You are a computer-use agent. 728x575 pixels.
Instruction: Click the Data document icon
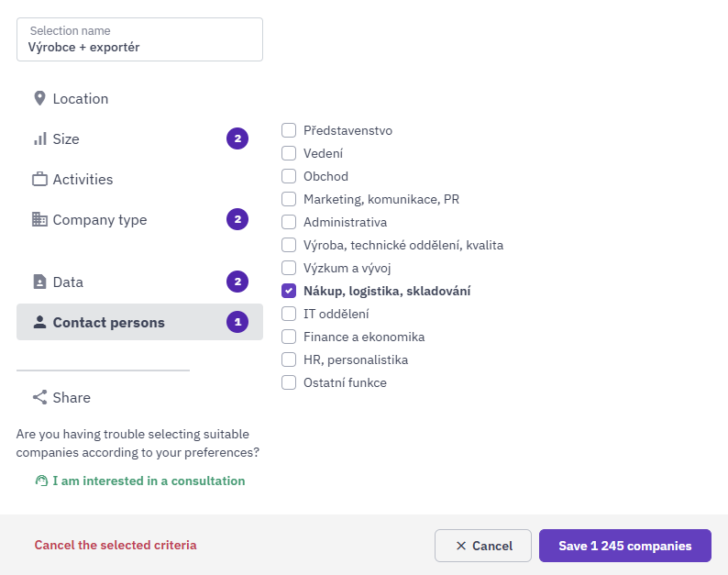40,282
